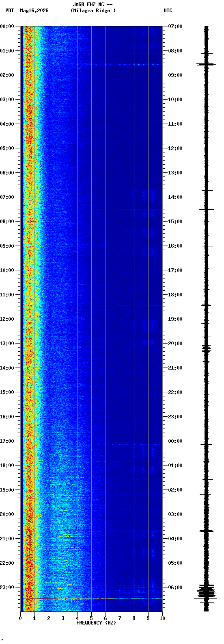The width and height of the screenshot is (224, 644).
Task: Click the date label "May16,2026"
Action: click(x=34, y=11)
